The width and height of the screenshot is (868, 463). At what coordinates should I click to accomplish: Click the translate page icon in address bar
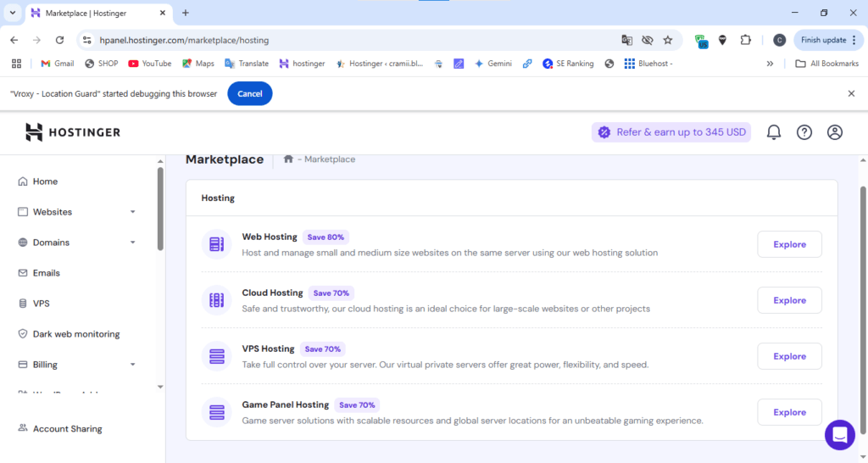click(x=626, y=40)
